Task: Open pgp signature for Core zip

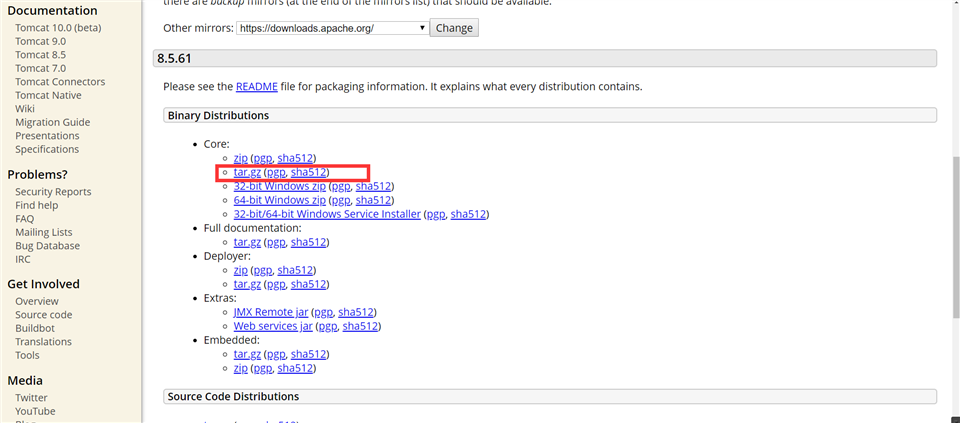Action: point(263,158)
